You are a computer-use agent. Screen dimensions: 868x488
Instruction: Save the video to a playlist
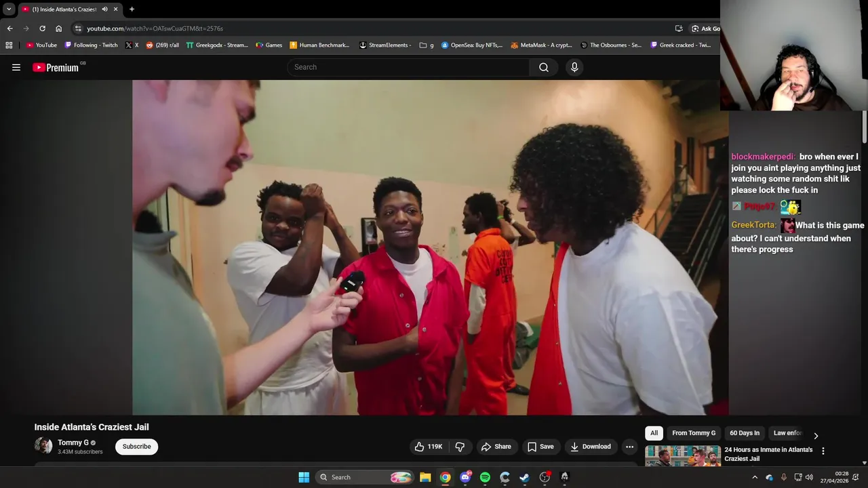[x=540, y=447]
